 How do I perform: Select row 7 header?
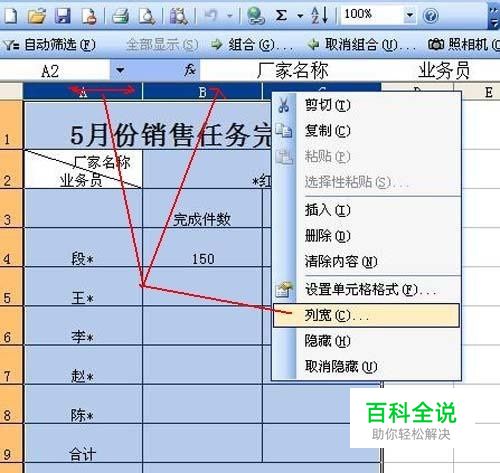pyautogui.click(x=11, y=365)
